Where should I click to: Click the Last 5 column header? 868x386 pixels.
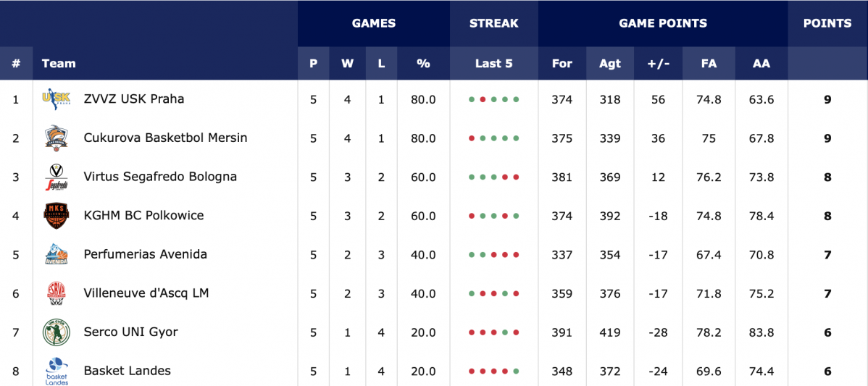[x=494, y=64]
